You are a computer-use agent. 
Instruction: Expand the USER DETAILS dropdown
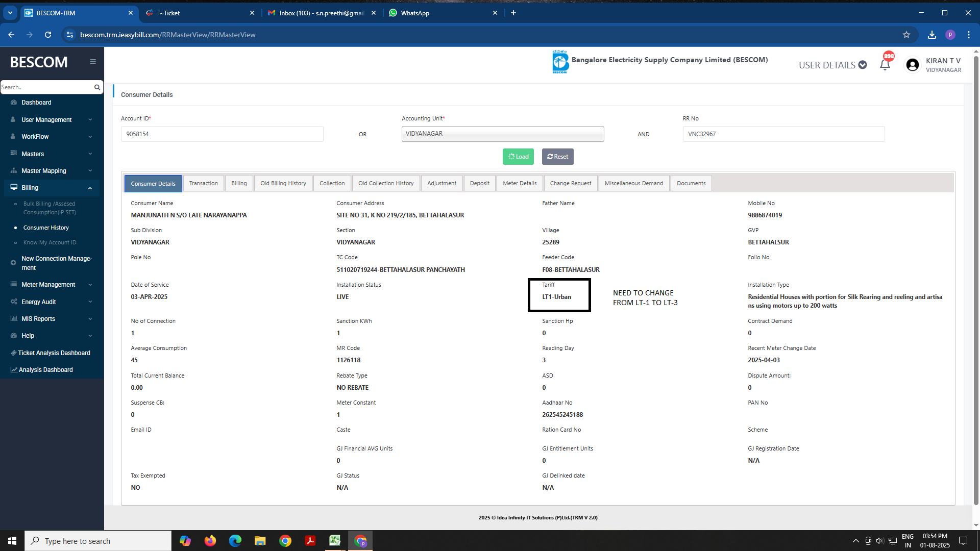(832, 65)
